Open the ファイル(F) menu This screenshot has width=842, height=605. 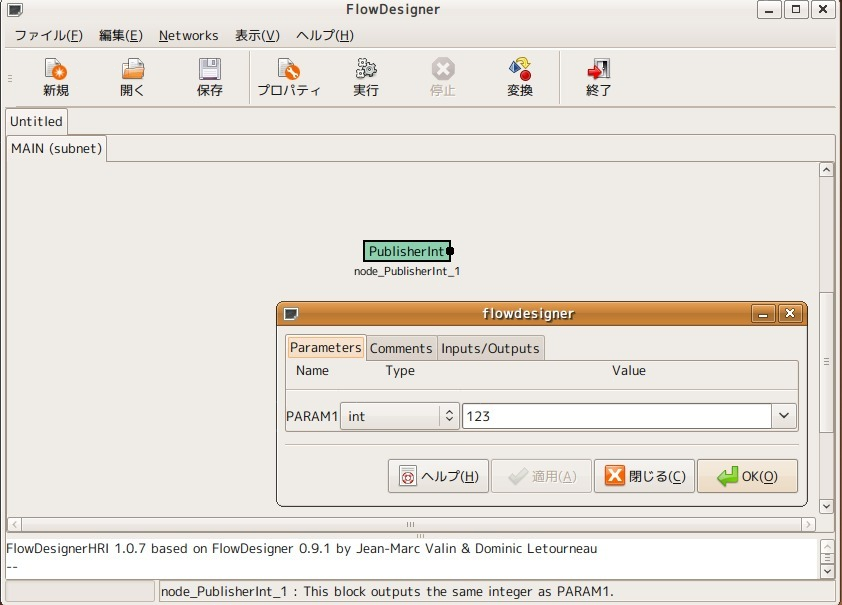(48, 35)
